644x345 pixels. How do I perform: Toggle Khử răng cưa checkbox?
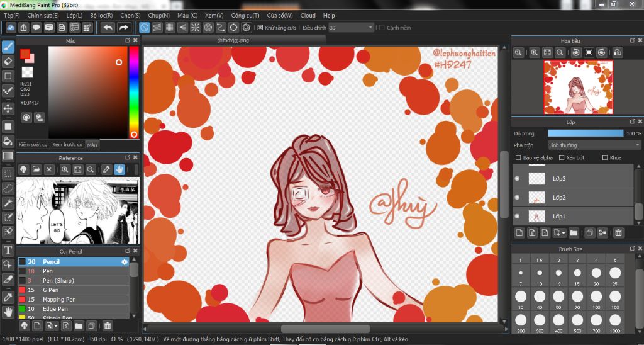(x=260, y=28)
